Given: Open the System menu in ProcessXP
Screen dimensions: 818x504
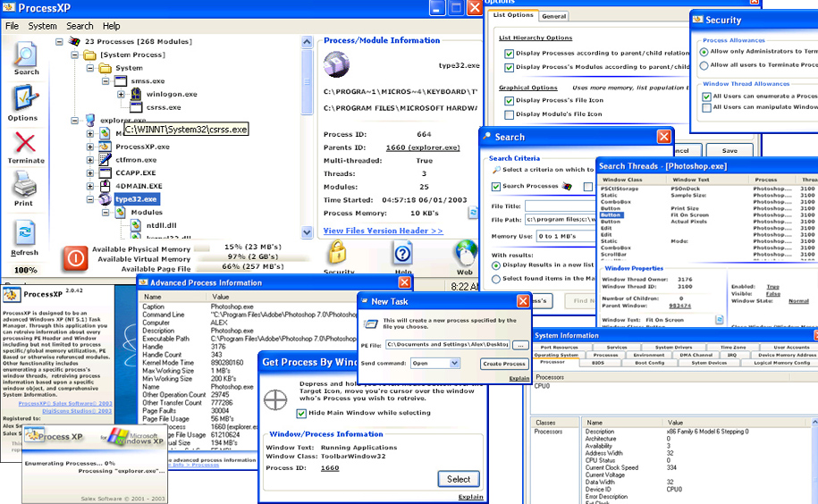Looking at the screenshot, I should tap(42, 26).
